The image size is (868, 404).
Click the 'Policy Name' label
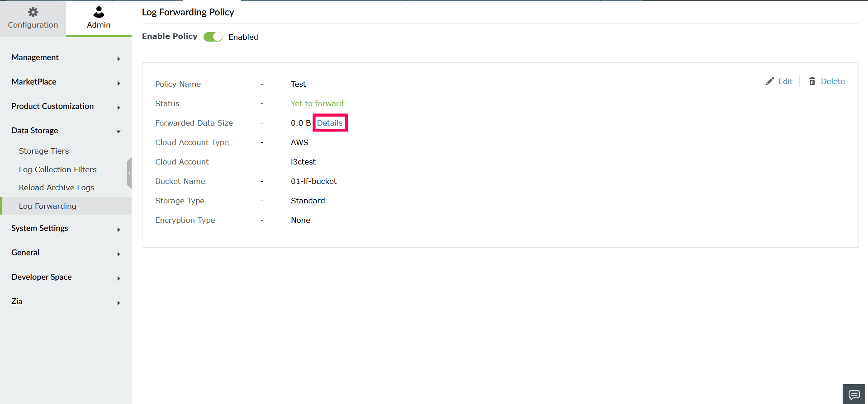[x=178, y=84]
